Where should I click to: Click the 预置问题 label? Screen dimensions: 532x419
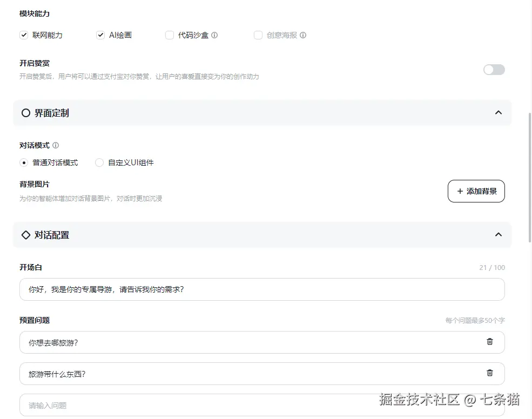click(x=35, y=320)
